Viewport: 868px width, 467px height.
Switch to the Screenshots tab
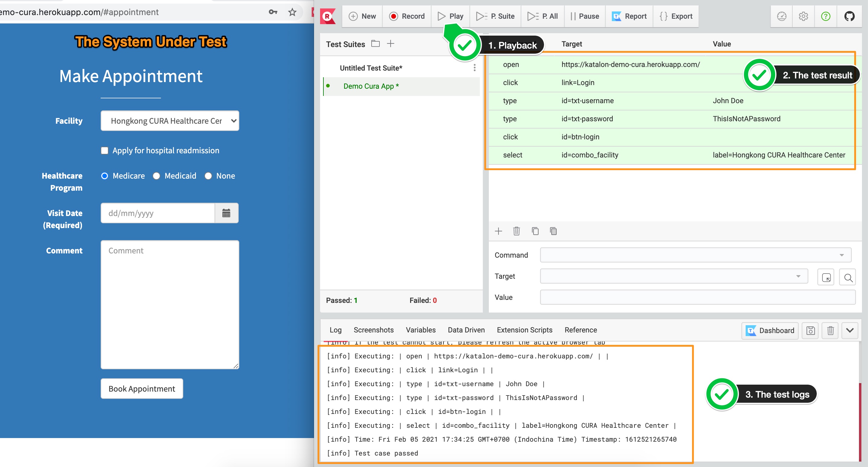[x=373, y=330]
